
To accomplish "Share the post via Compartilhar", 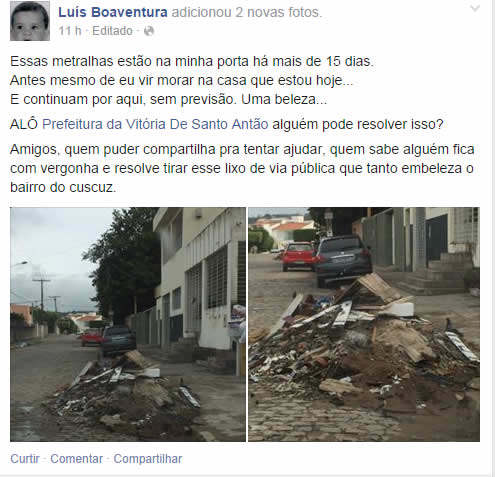I will click(x=148, y=459).
